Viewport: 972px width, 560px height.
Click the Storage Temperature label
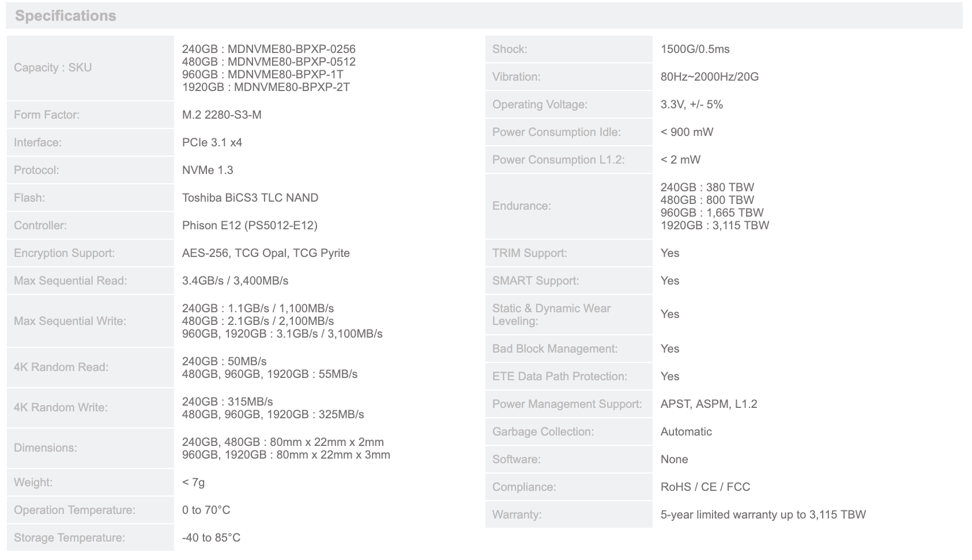tap(69, 538)
